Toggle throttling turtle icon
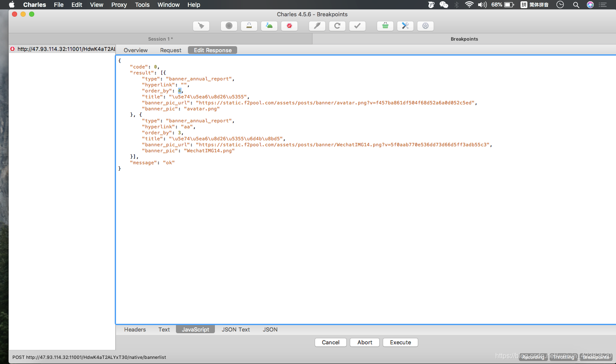616x364 pixels. (269, 26)
